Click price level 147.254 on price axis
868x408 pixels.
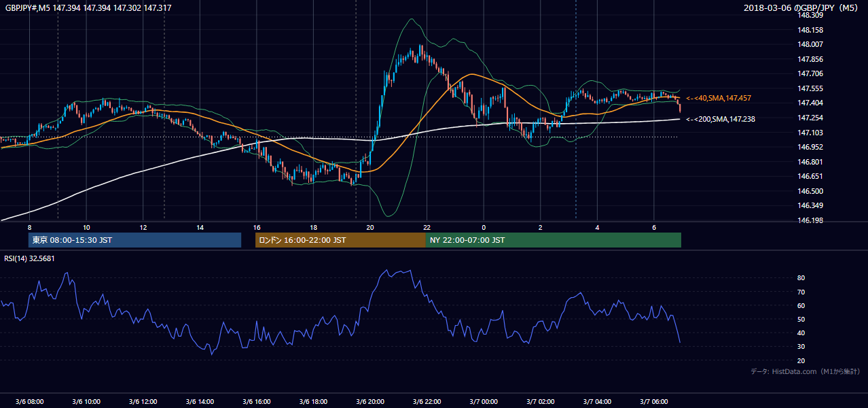pyautogui.click(x=810, y=118)
